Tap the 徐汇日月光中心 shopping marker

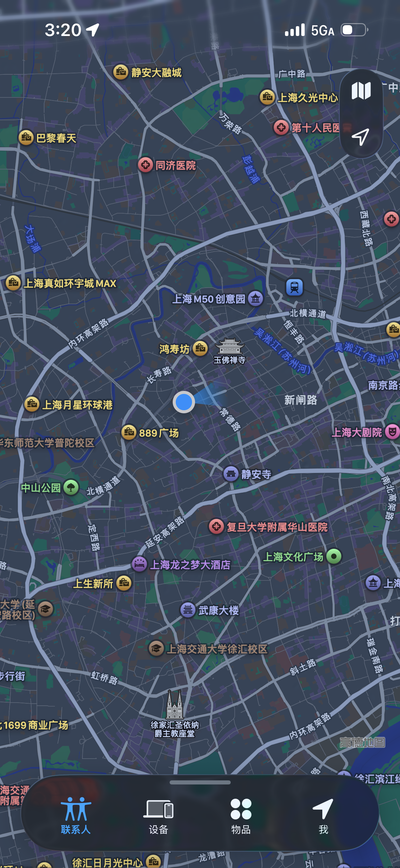tap(153, 862)
